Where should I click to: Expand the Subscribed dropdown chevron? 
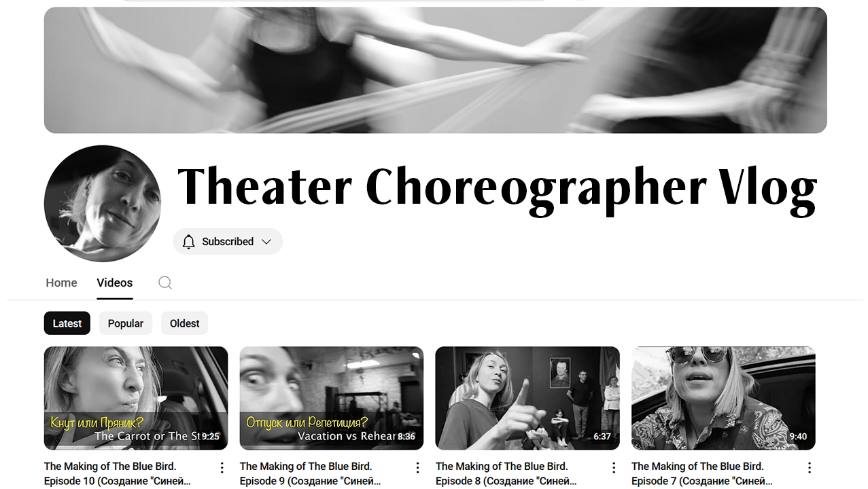266,242
